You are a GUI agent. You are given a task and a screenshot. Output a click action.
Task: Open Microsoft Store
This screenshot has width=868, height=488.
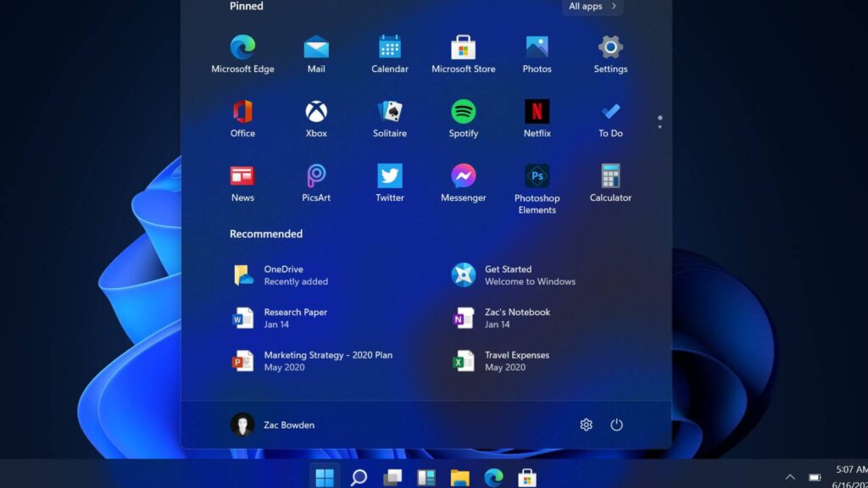(463, 49)
